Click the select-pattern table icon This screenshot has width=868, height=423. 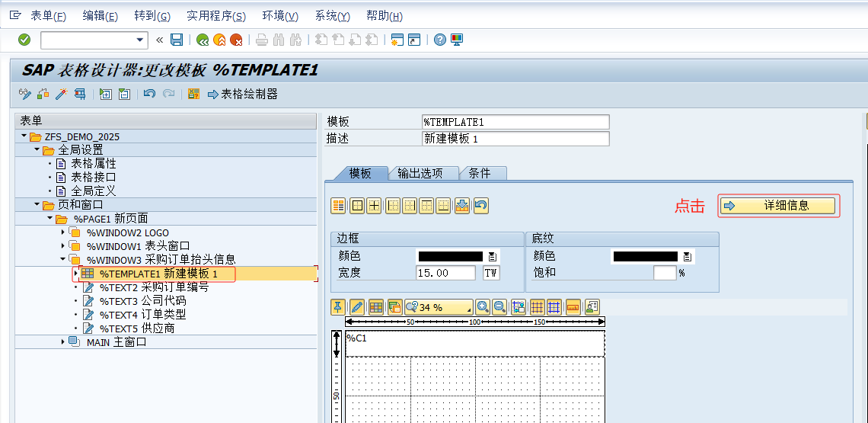338,206
